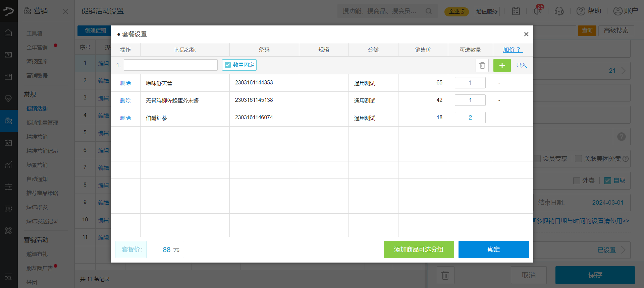The image size is (644, 288).
Task: Open 促销批量管理 menu item
Action: tap(42, 123)
